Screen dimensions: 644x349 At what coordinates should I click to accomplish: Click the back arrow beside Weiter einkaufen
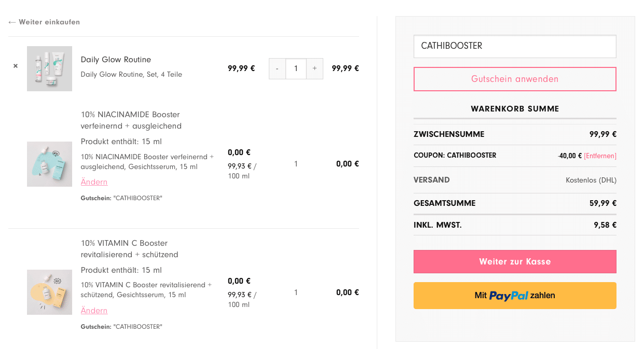click(x=11, y=22)
